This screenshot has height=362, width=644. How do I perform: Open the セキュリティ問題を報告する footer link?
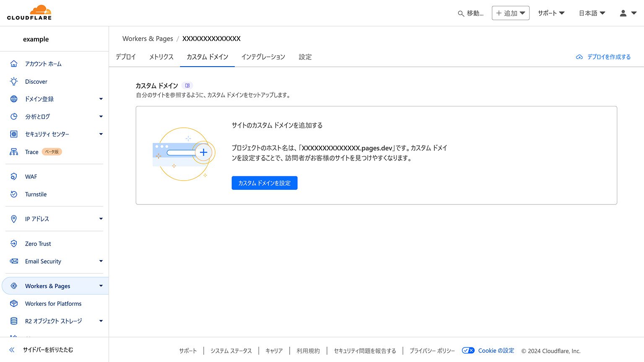365,351
